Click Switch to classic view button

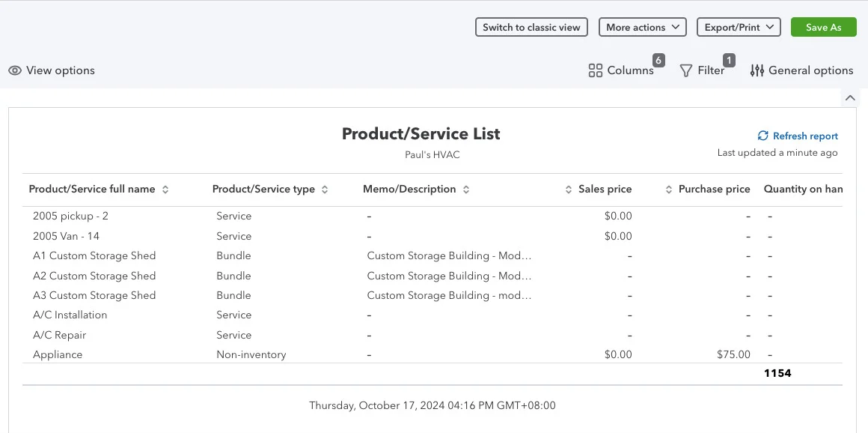pos(531,27)
